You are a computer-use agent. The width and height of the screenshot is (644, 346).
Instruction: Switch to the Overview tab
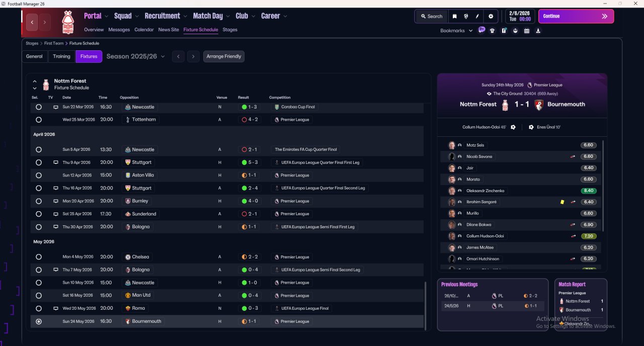[94, 30]
